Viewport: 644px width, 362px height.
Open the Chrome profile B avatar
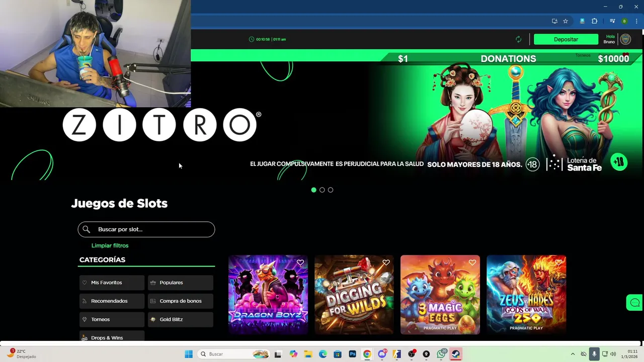(x=624, y=21)
